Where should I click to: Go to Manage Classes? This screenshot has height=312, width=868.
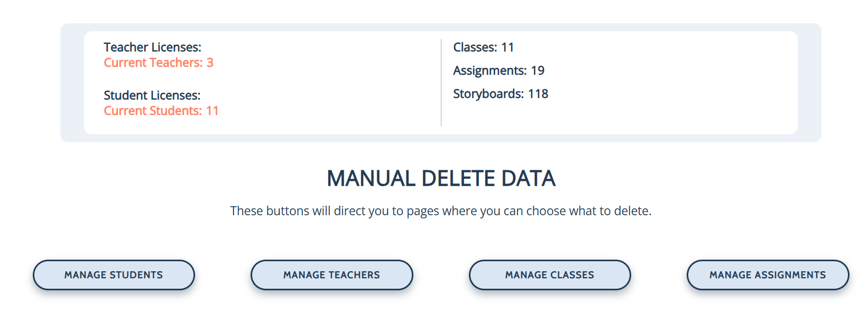(x=549, y=275)
